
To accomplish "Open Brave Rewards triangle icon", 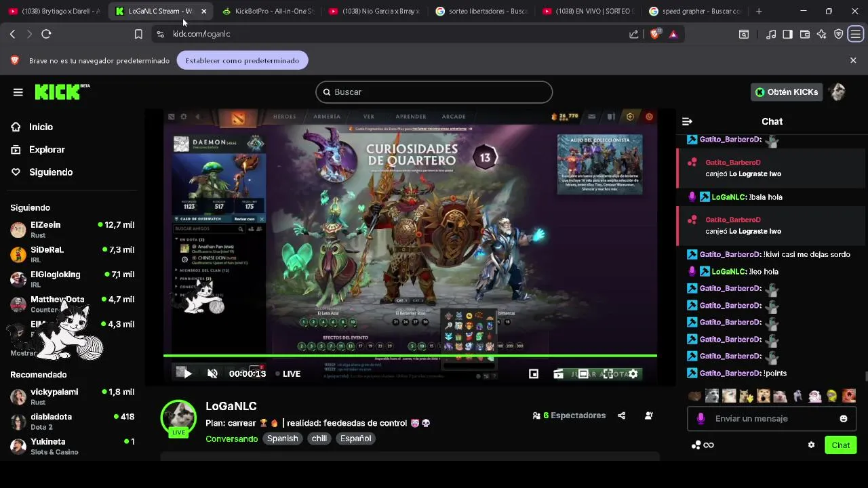I will point(673,34).
